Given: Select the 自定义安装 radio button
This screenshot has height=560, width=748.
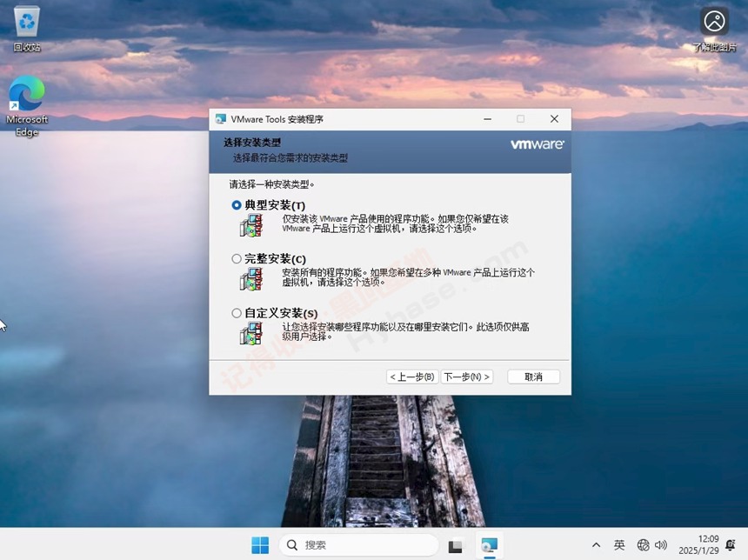Looking at the screenshot, I should [237, 313].
